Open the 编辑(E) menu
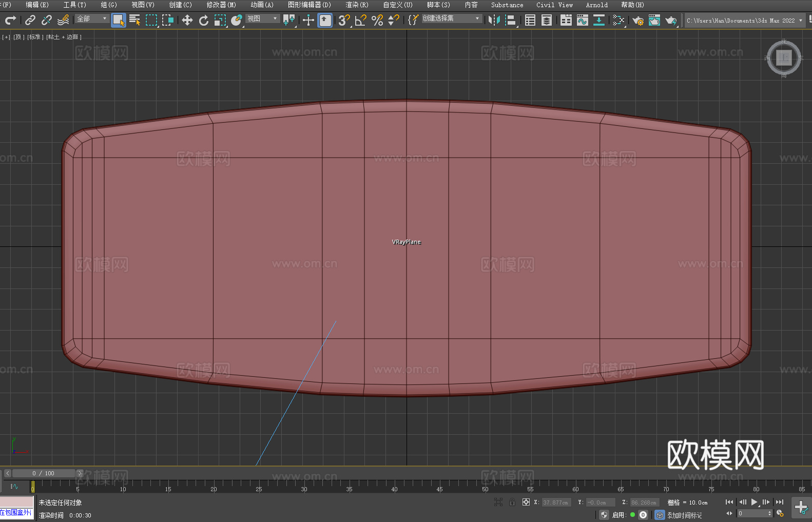This screenshot has width=812, height=522. tap(37, 5)
